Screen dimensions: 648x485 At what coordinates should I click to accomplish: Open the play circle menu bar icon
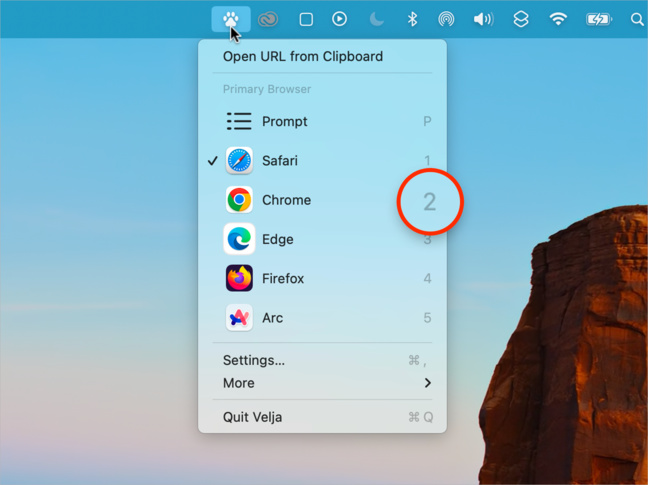339,19
